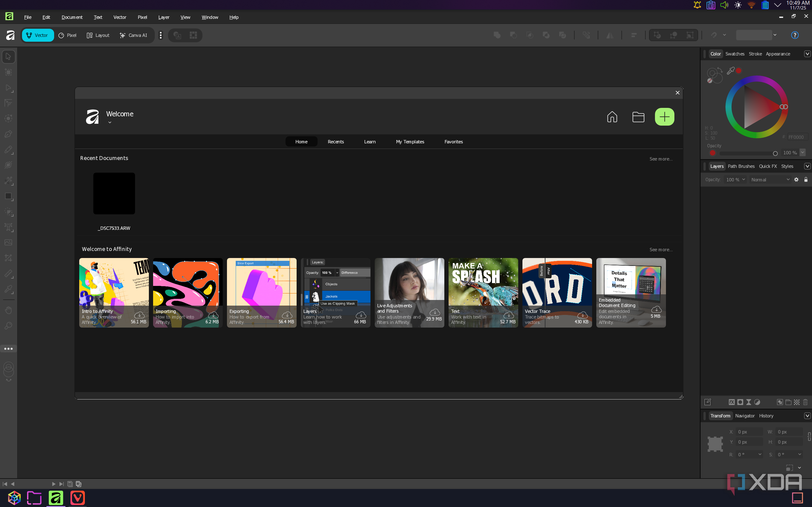Toggle the layer lock icon

tap(806, 180)
